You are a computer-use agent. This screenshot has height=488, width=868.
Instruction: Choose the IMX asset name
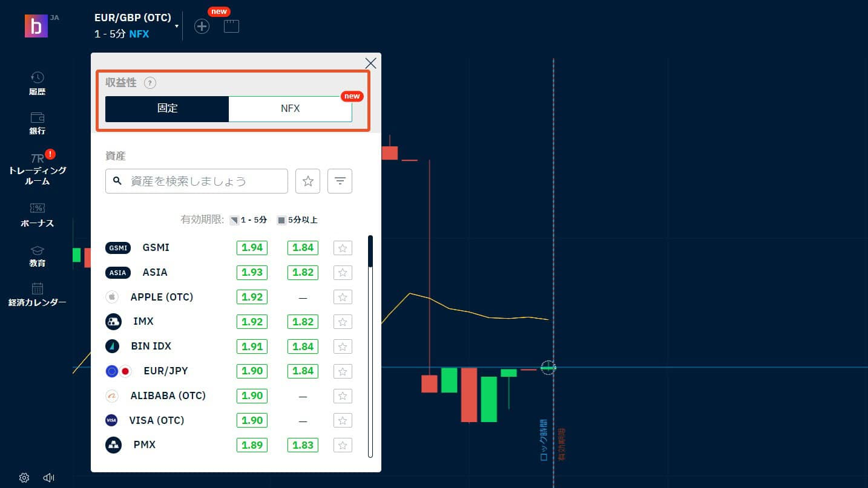click(x=143, y=322)
